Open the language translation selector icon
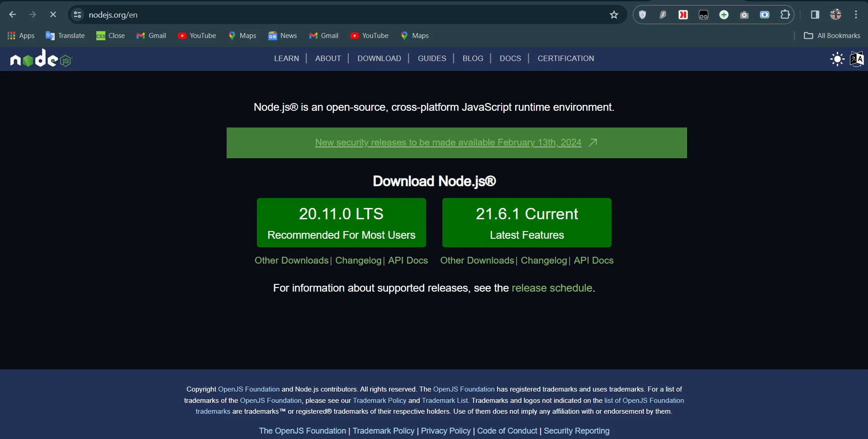 coord(857,59)
